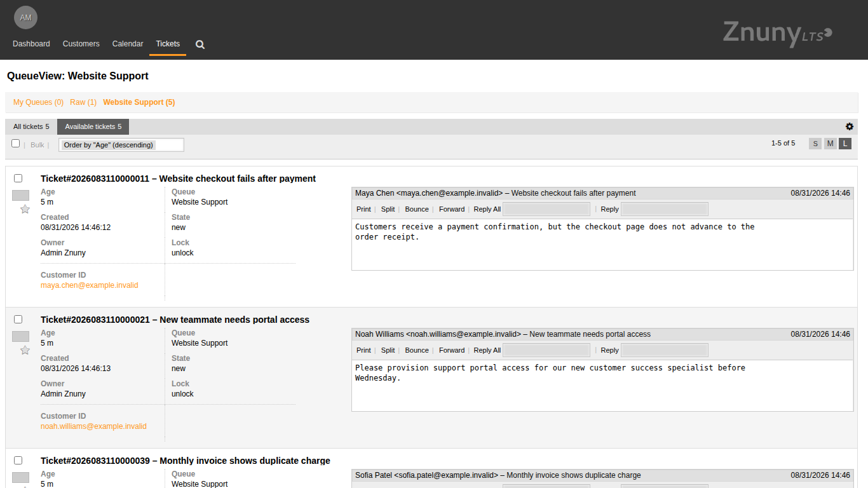The width and height of the screenshot is (868, 488).
Task: Click the Bulk action link
Action: coord(37,145)
